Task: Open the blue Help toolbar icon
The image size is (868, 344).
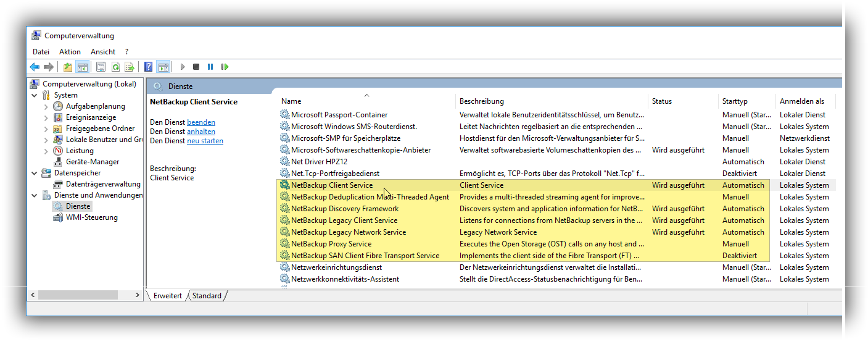Action: [x=149, y=67]
